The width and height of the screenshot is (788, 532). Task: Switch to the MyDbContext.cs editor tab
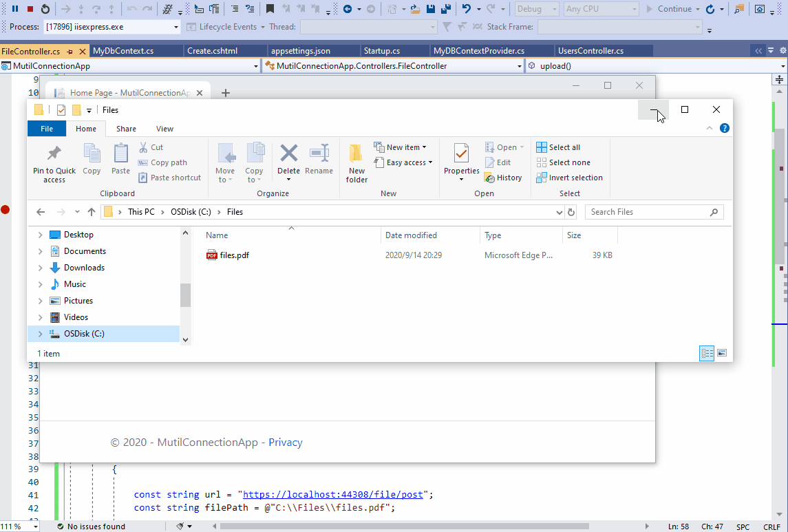pyautogui.click(x=123, y=51)
